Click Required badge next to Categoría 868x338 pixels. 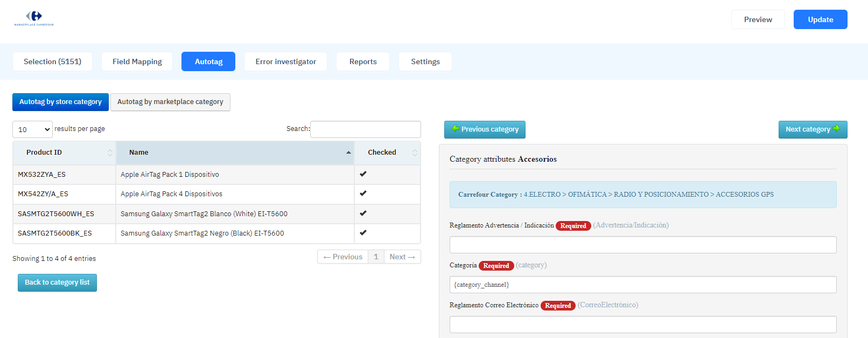(x=496, y=266)
